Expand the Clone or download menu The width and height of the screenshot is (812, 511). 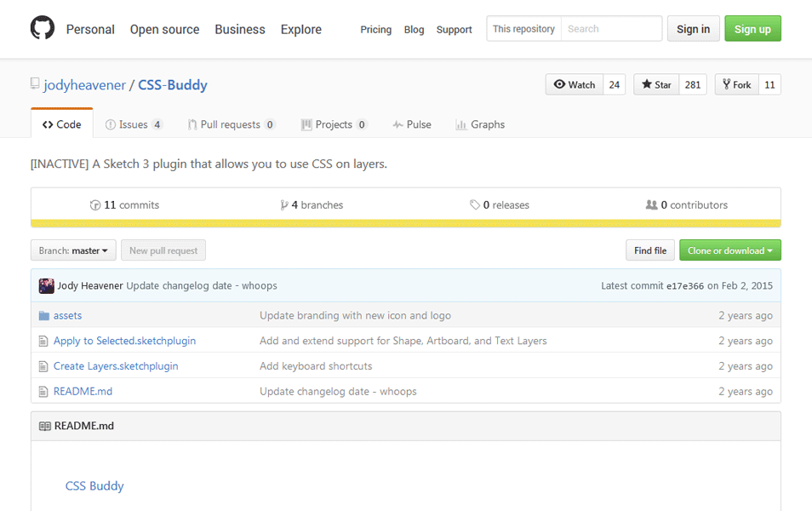(729, 250)
